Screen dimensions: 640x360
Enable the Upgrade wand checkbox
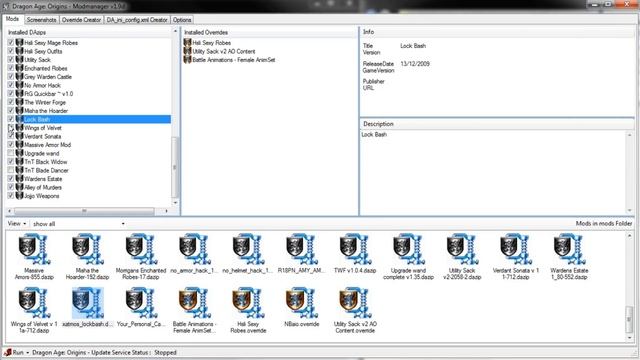tap(11, 153)
